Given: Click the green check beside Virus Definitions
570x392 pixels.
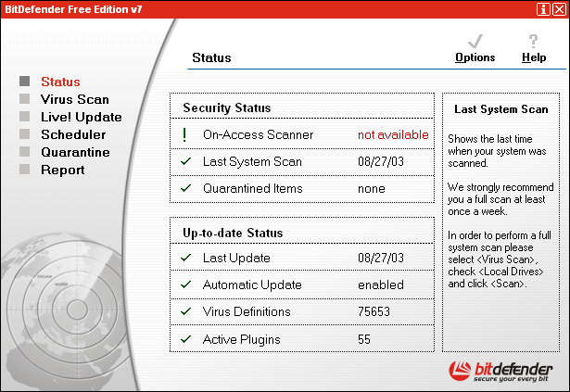Looking at the screenshot, I should pyautogui.click(x=185, y=311).
